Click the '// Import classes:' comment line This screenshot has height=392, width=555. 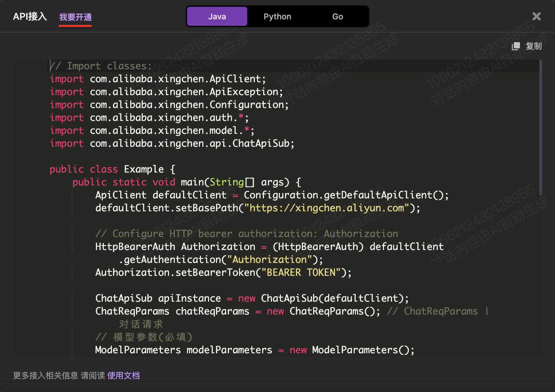click(101, 66)
